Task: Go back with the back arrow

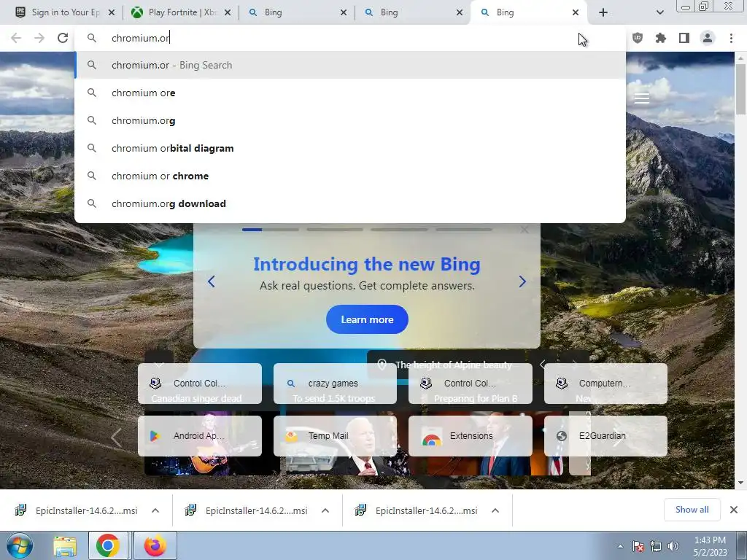Action: pos(16,38)
